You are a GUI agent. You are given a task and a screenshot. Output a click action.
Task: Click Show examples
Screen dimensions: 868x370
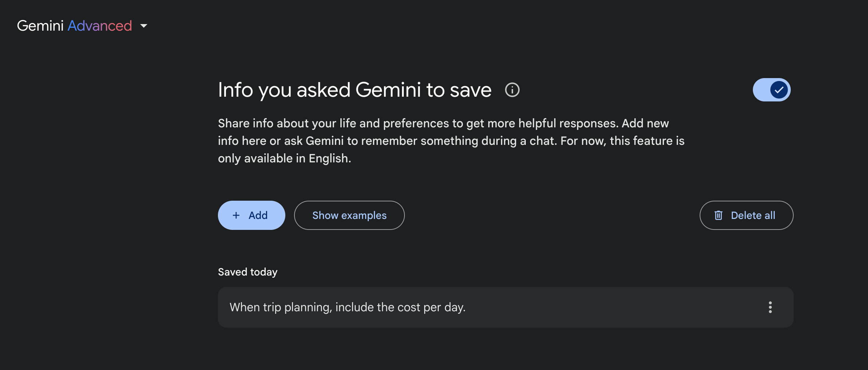click(349, 215)
